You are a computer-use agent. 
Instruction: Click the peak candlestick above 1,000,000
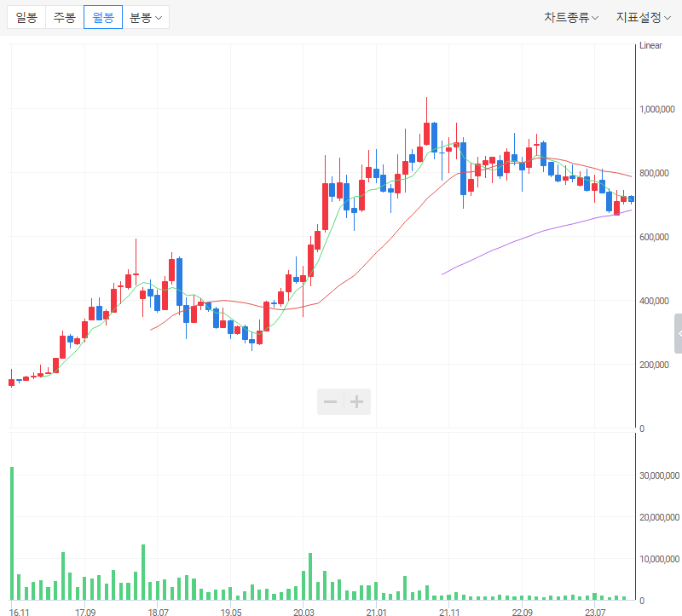(x=427, y=133)
